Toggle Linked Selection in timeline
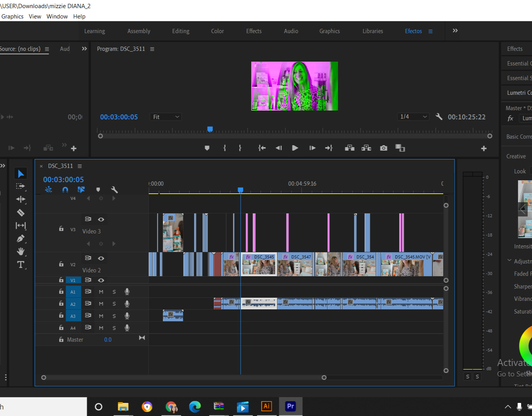The height and width of the screenshot is (416, 532). coord(81,190)
